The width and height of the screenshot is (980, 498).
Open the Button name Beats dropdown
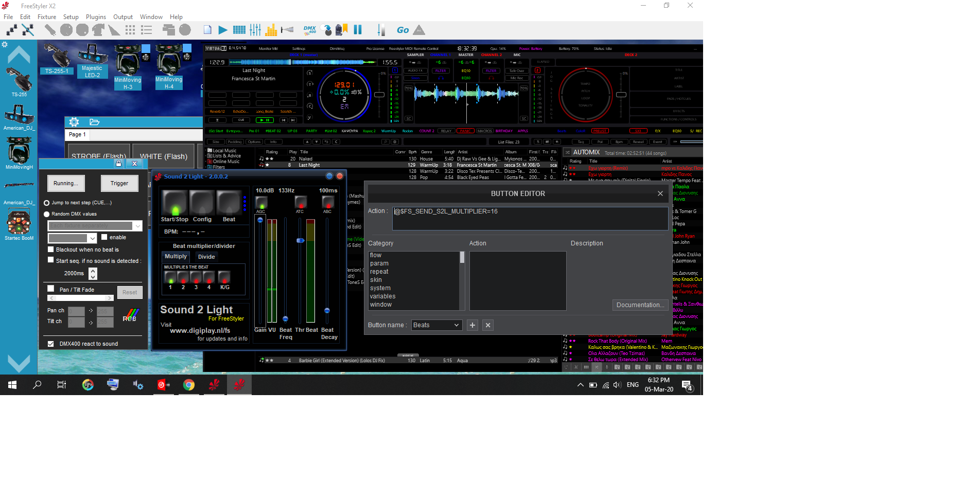(436, 325)
